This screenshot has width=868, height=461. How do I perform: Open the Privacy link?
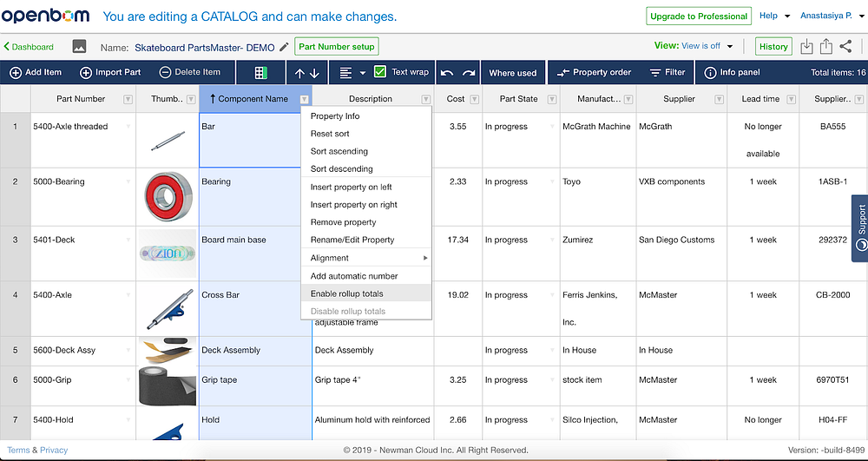pyautogui.click(x=54, y=450)
